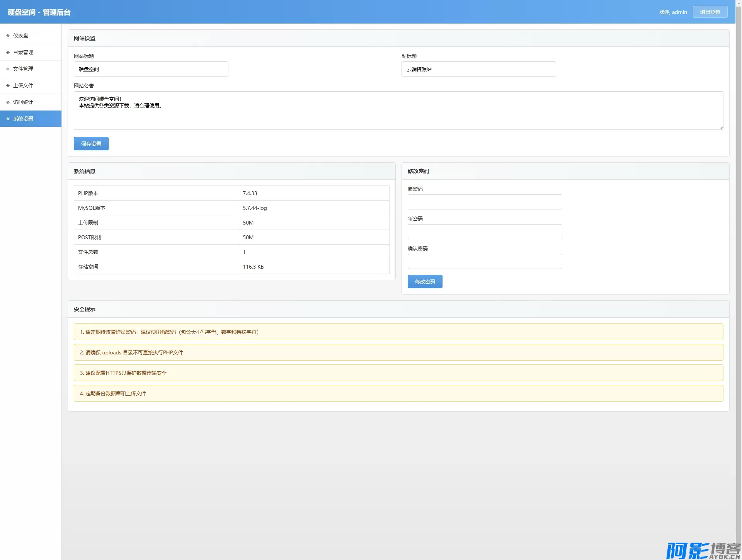Click the diamond icon beside 仪表盘
742x560 pixels.
pyautogui.click(x=8, y=36)
